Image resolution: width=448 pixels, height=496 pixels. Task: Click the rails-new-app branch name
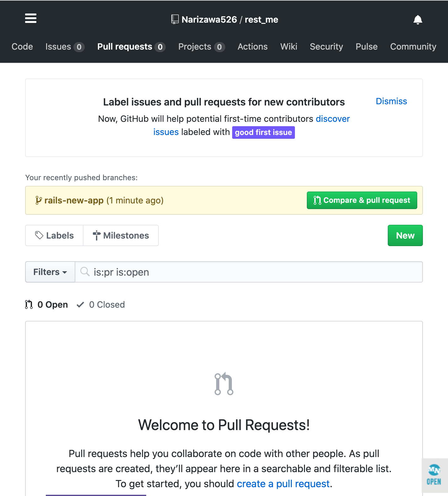click(74, 200)
